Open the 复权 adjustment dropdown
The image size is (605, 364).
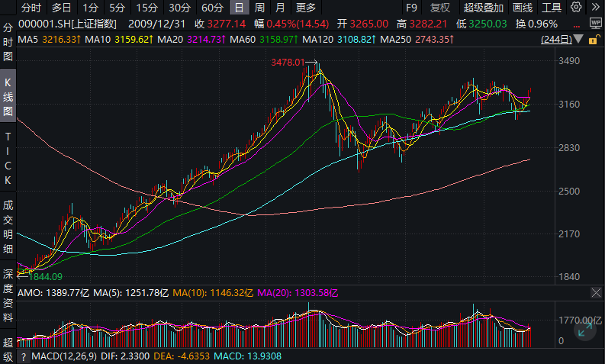439,8
